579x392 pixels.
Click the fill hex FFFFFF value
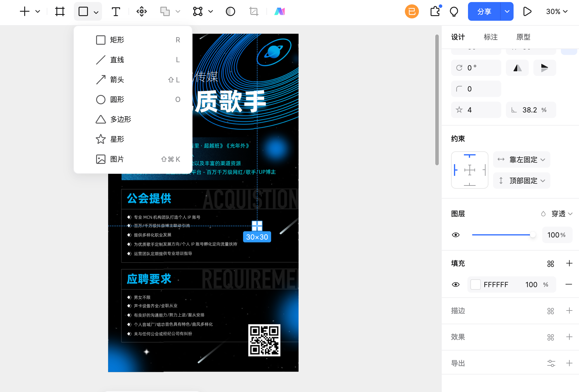tap(496, 285)
